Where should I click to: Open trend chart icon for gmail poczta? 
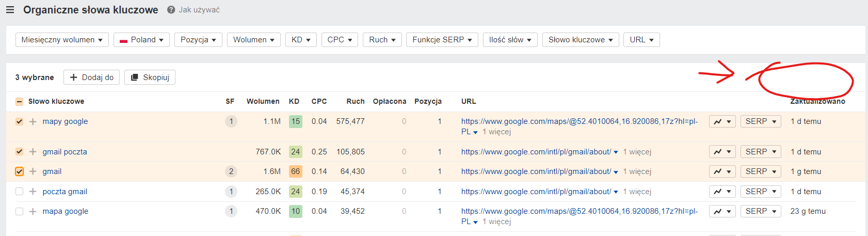pyautogui.click(x=722, y=152)
